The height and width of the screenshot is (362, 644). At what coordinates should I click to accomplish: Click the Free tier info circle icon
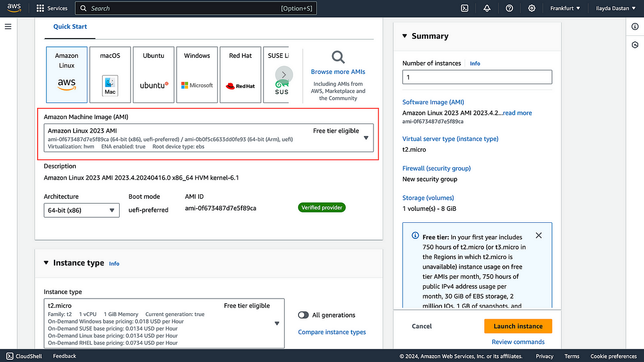pos(414,236)
